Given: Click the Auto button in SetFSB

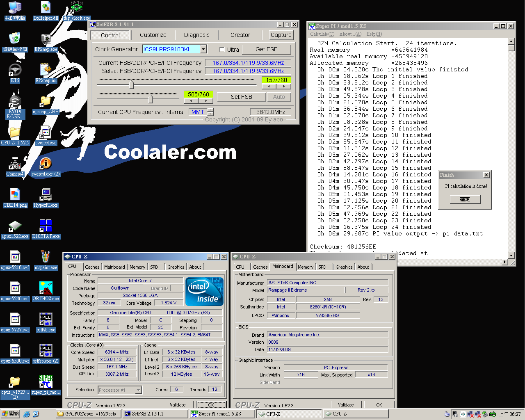Looking at the screenshot, I should (x=279, y=97).
